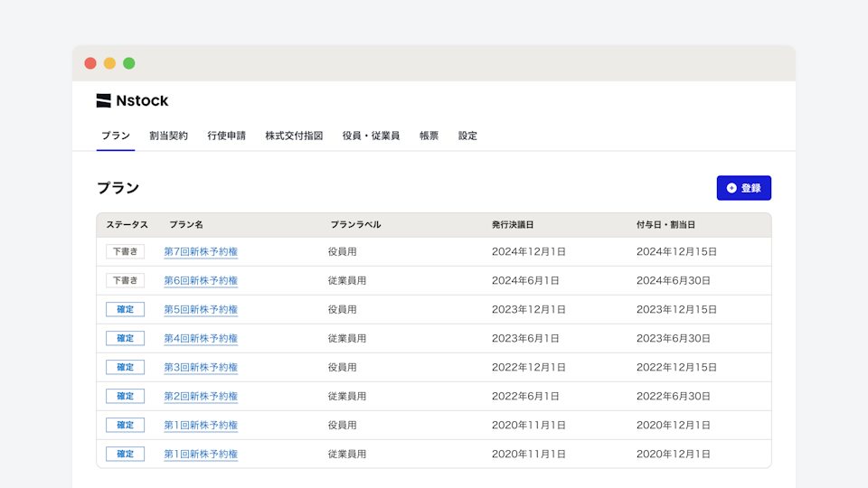Go to the 株式交付指図 tab

tap(294, 136)
